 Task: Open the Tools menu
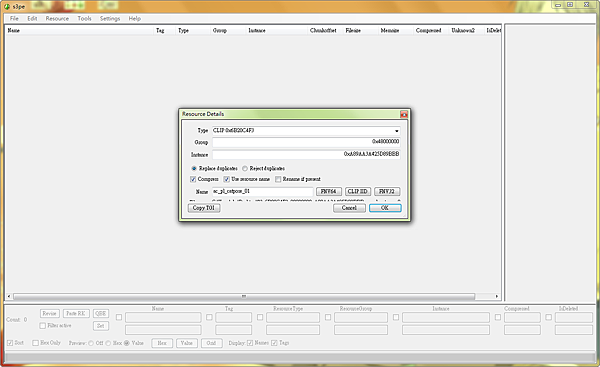point(84,18)
